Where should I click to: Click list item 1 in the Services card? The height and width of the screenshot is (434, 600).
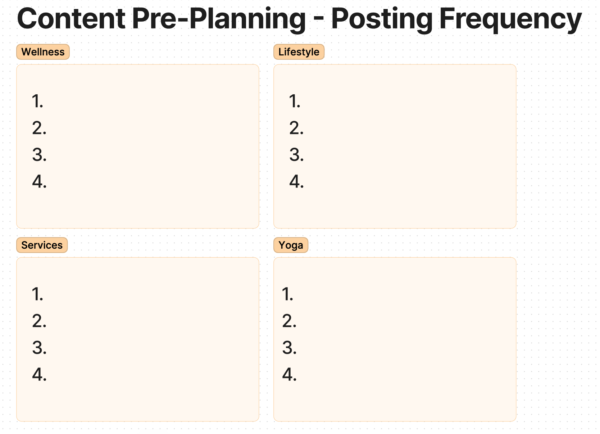pyautogui.click(x=38, y=294)
